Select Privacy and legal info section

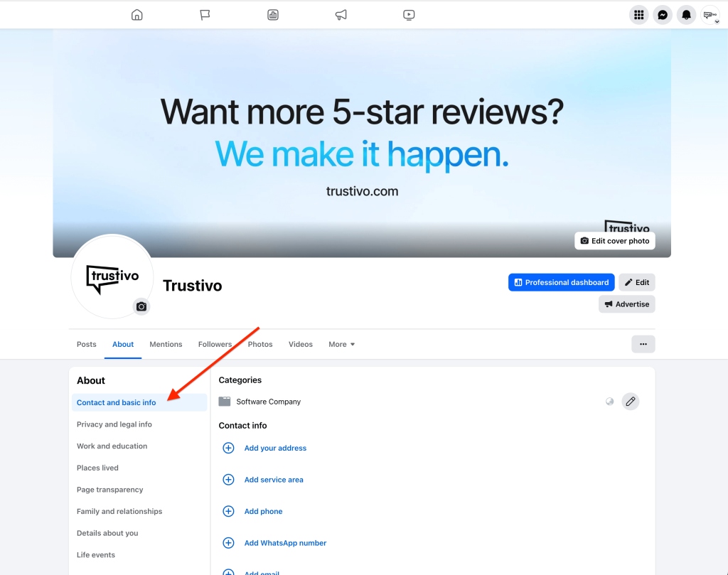(x=114, y=424)
